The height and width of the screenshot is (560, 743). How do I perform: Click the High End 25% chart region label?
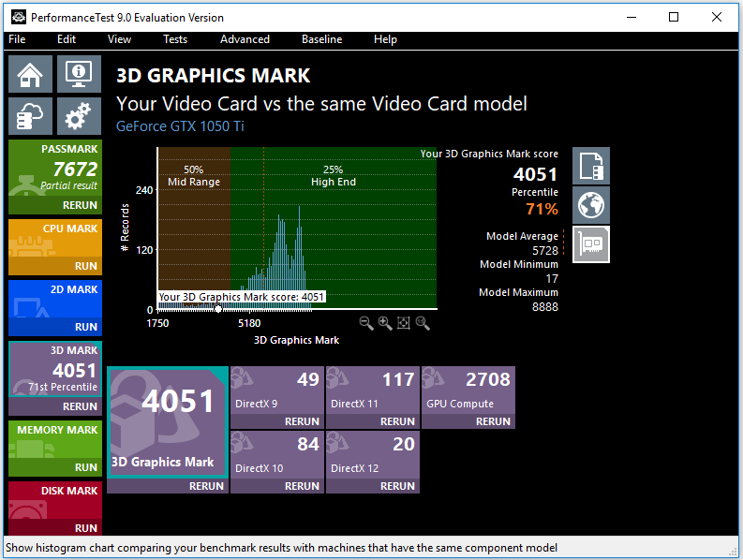click(x=334, y=176)
